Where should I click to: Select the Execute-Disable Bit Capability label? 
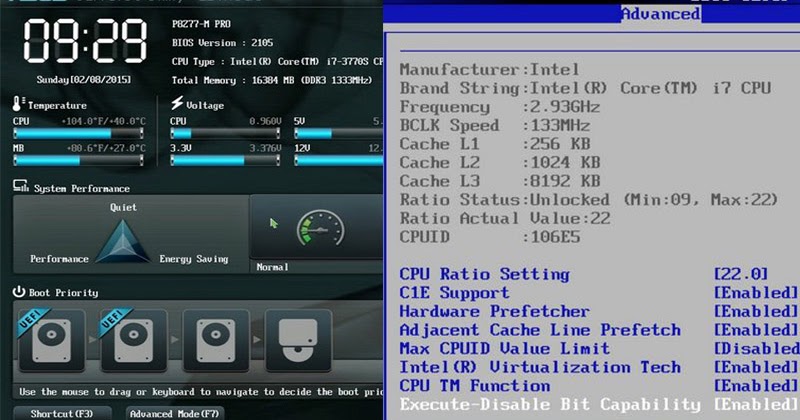550,405
